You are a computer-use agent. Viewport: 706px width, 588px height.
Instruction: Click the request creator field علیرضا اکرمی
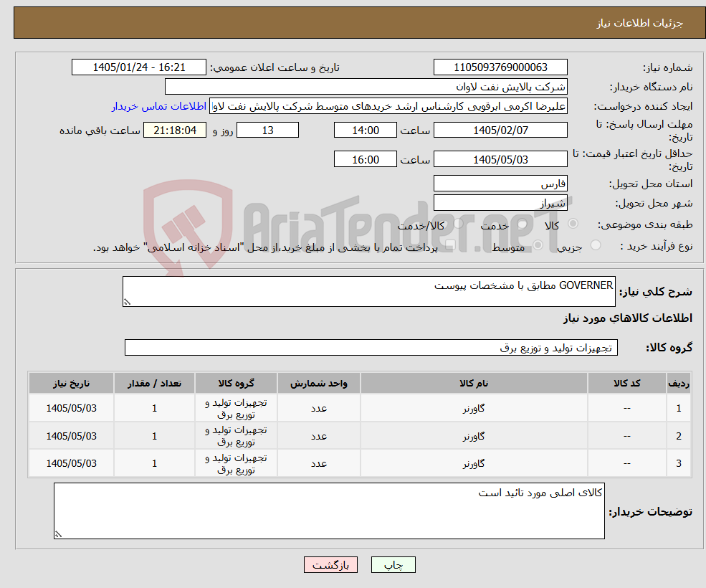[x=388, y=106]
